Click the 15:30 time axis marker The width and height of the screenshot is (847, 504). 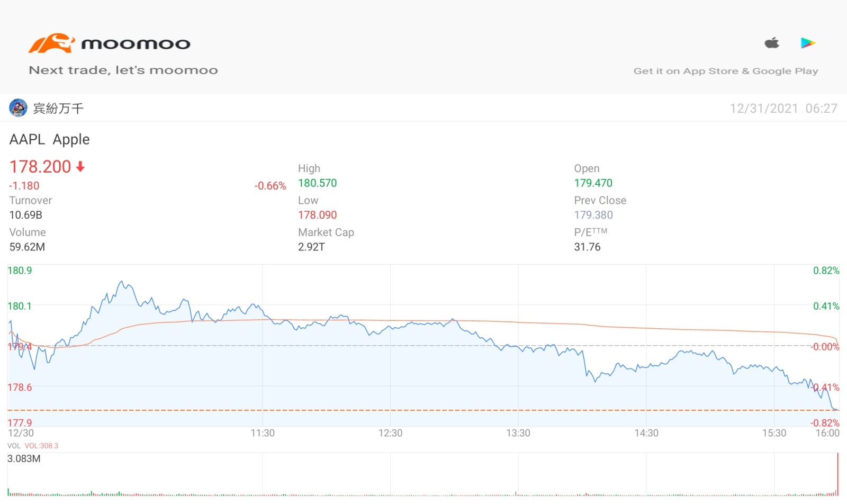pos(774,433)
